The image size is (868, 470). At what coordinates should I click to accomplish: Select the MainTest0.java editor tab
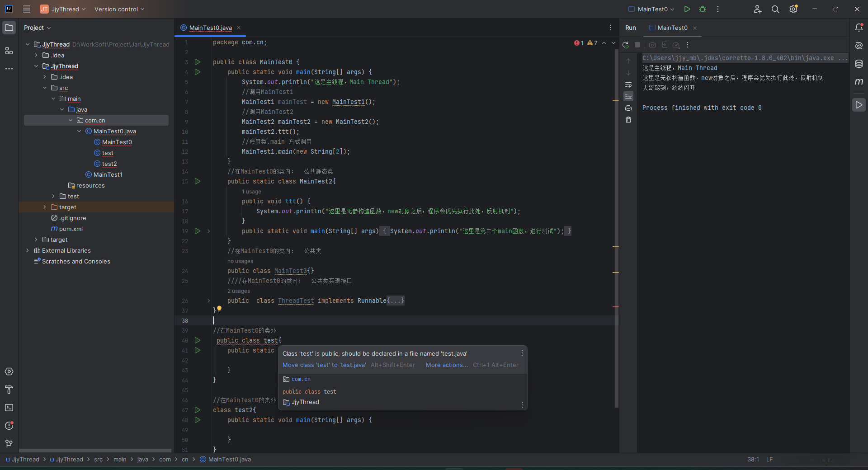pyautogui.click(x=210, y=28)
